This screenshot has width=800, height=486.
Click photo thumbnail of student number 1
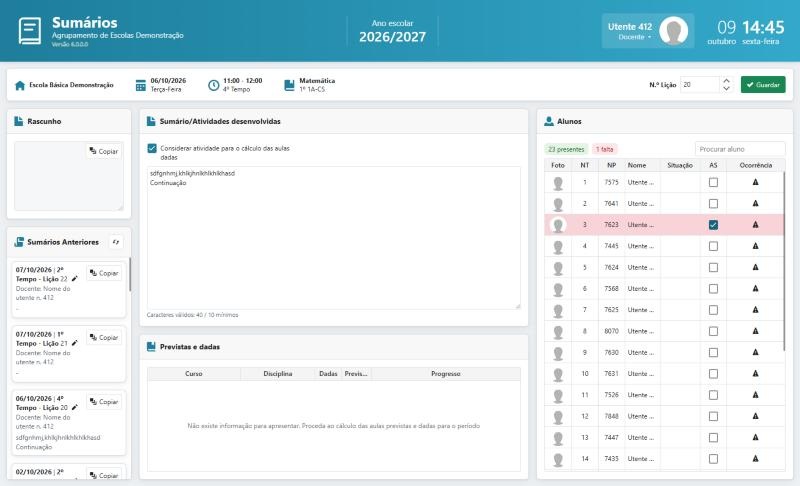(558, 183)
